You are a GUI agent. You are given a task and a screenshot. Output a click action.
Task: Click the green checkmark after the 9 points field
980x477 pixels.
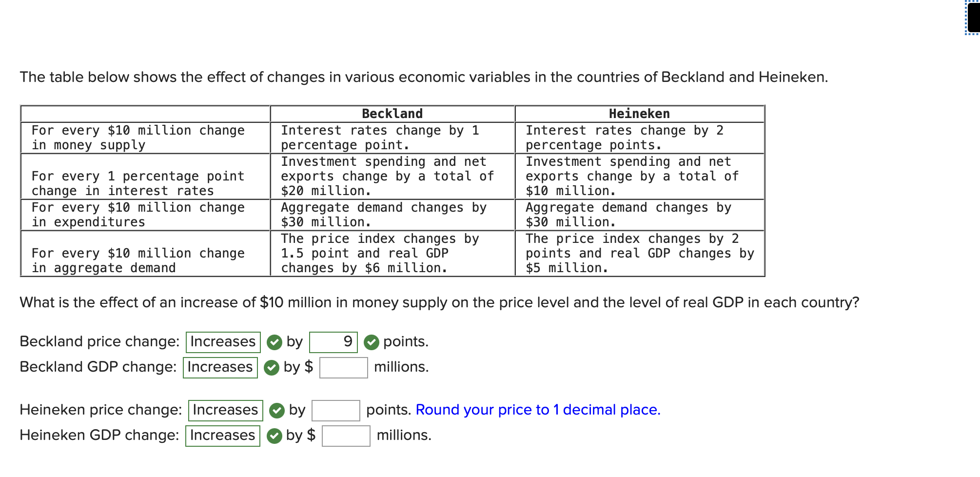371,342
